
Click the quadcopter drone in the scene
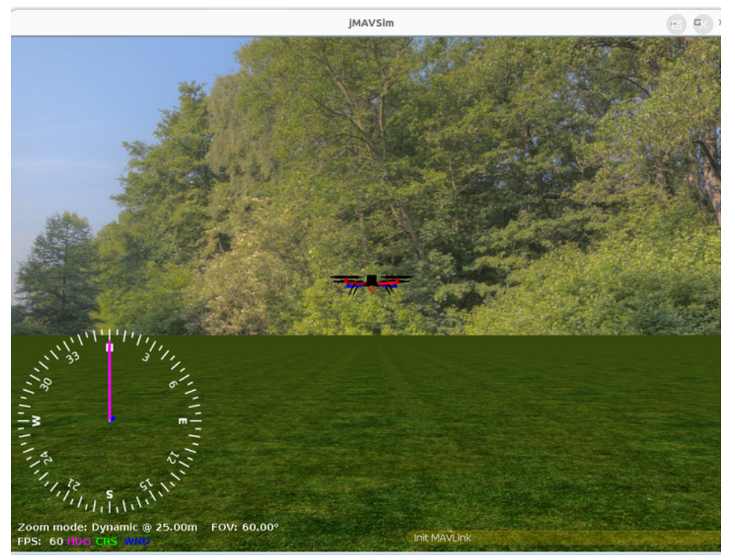coord(371,284)
